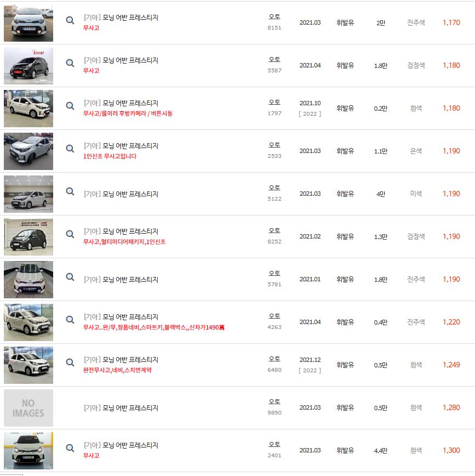Click mileage 1.3만 of plate 8252
This screenshot has height=476, width=475.
(381, 237)
